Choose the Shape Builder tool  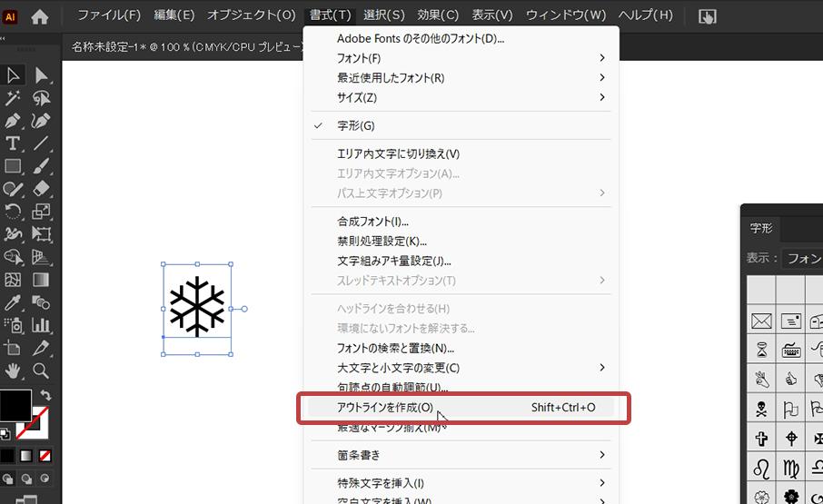pyautogui.click(x=13, y=257)
